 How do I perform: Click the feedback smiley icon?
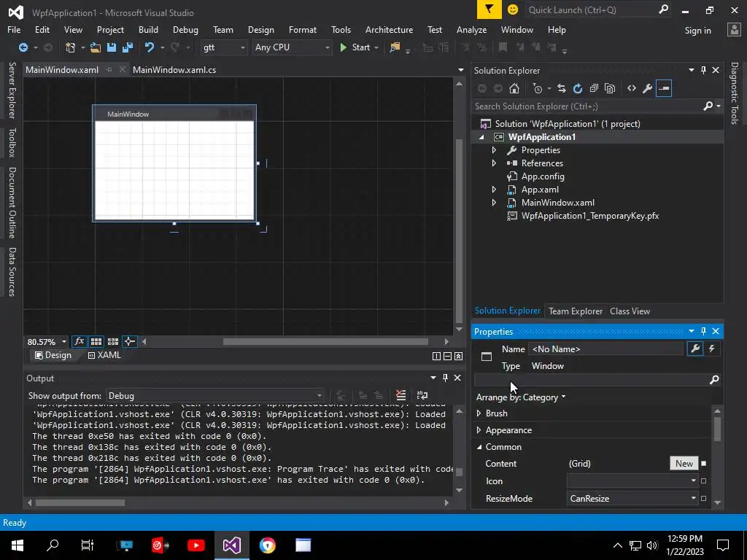click(x=513, y=9)
